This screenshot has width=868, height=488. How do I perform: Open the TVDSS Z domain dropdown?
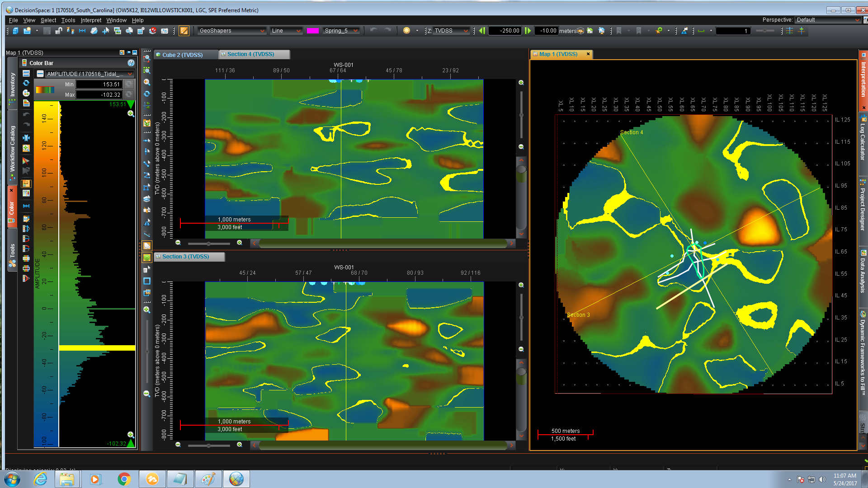[451, 31]
